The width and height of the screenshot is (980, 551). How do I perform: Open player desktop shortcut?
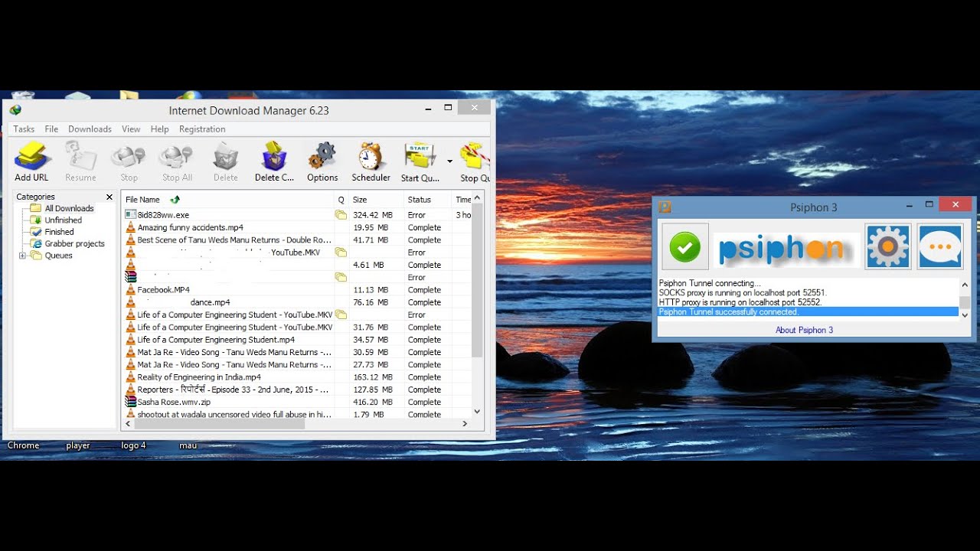pos(78,445)
